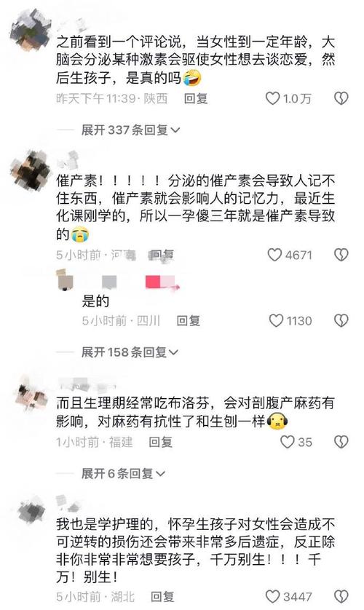The height and width of the screenshot is (610, 364).
Task: Reply to the 福建 comment
Action: coord(160,442)
